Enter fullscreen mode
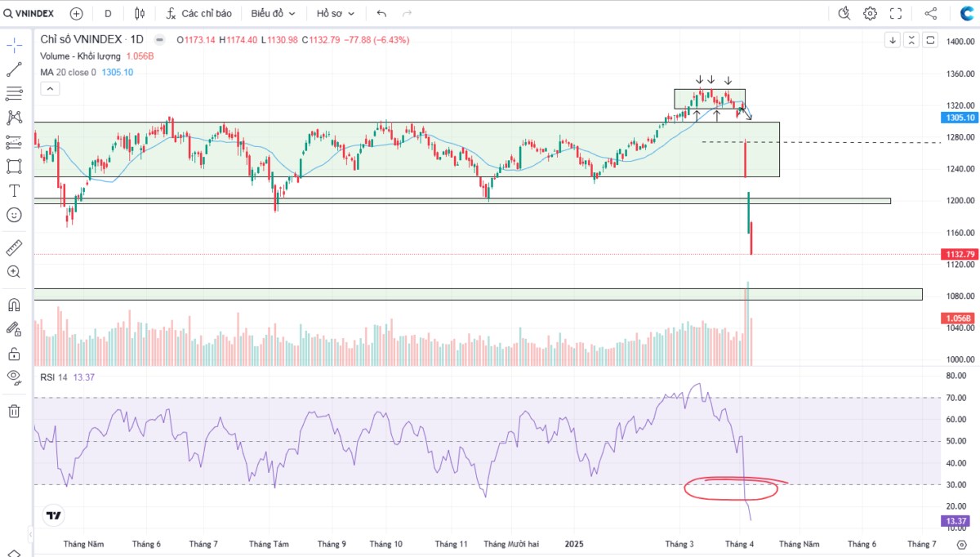980x557 pixels. coord(896,13)
